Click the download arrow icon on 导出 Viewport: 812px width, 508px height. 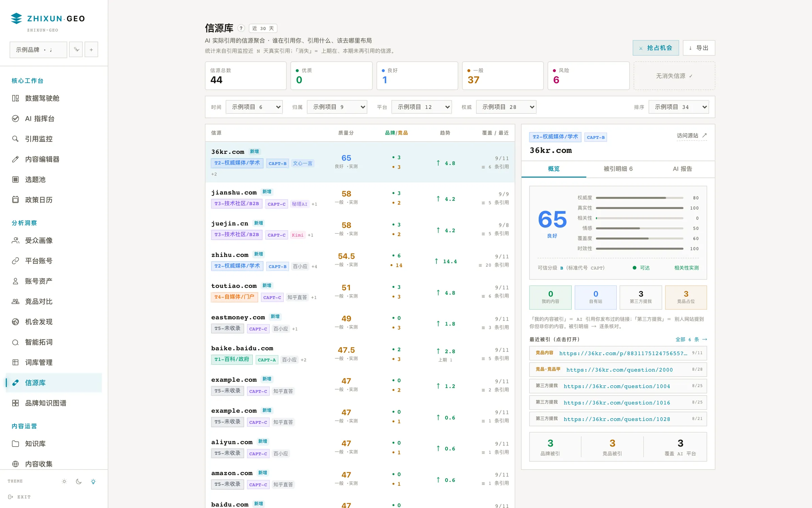(690, 48)
